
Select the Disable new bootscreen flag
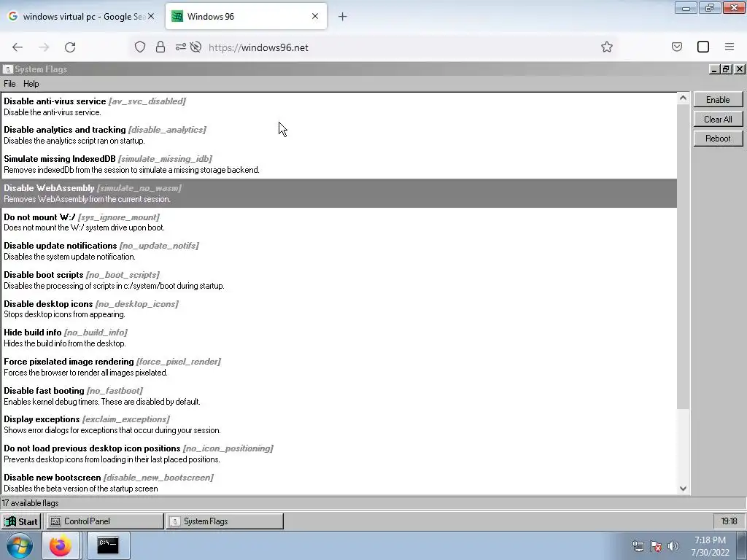click(x=338, y=481)
